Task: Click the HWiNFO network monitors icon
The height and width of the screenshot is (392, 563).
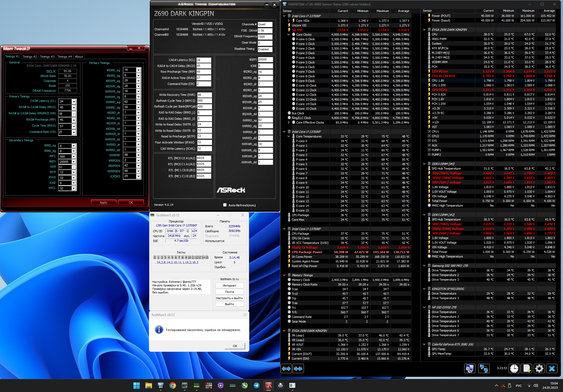Action: [x=484, y=369]
